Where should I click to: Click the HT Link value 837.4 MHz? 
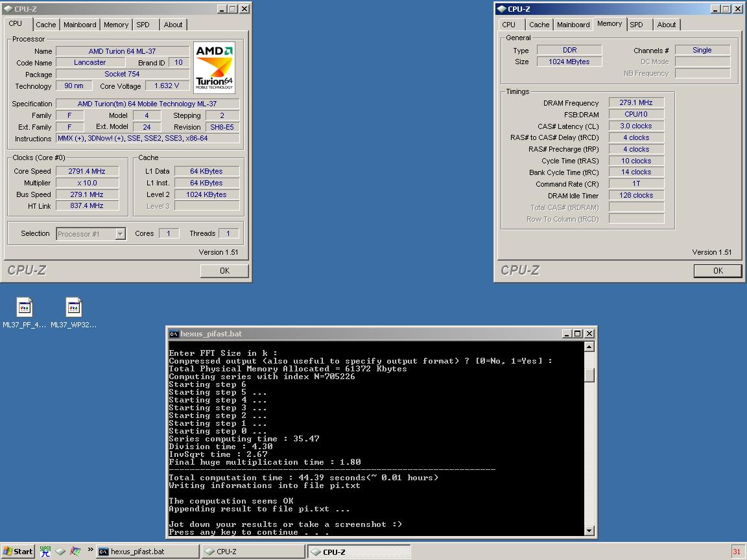[x=87, y=205]
